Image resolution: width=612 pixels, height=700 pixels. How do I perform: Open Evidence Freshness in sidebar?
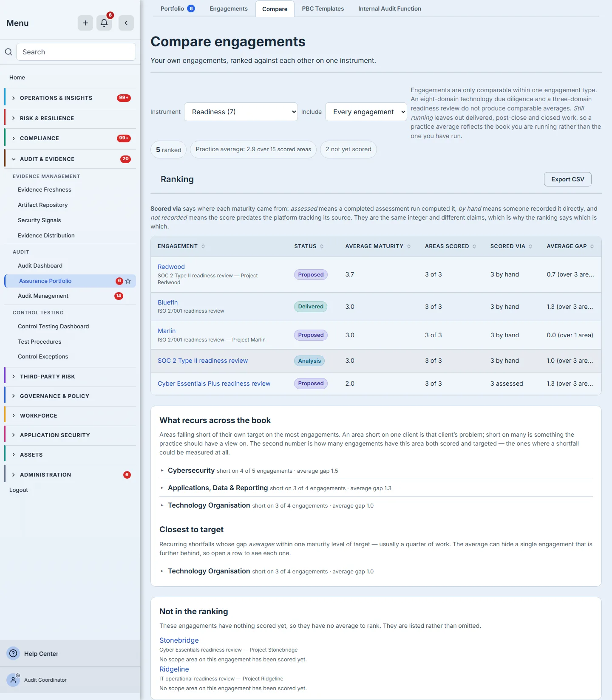point(45,190)
